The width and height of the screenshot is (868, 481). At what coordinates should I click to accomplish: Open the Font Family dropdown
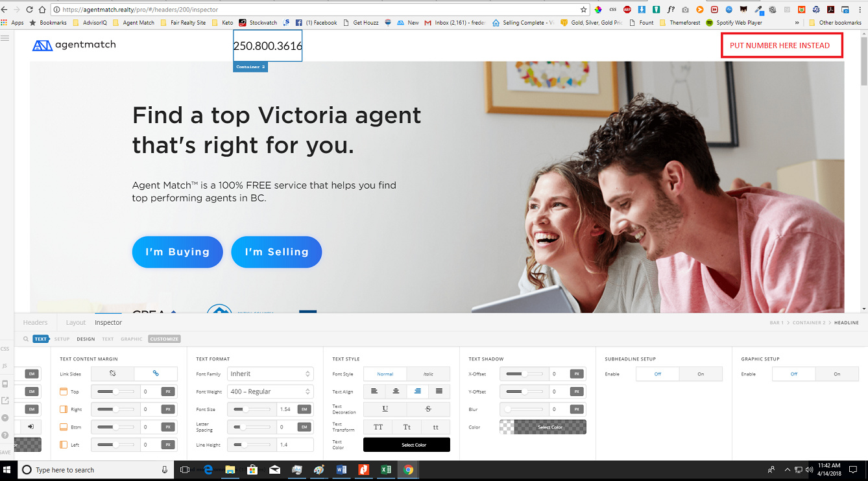[270, 374]
